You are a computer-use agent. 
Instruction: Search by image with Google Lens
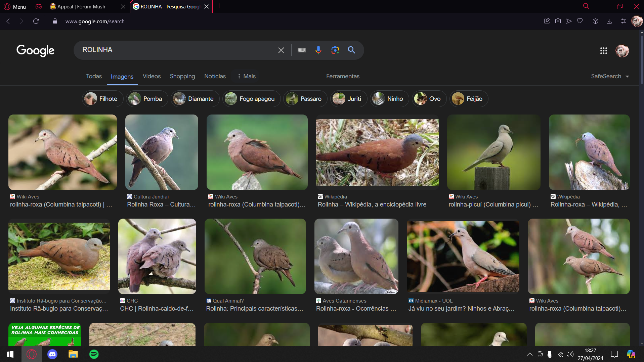pos(335,50)
